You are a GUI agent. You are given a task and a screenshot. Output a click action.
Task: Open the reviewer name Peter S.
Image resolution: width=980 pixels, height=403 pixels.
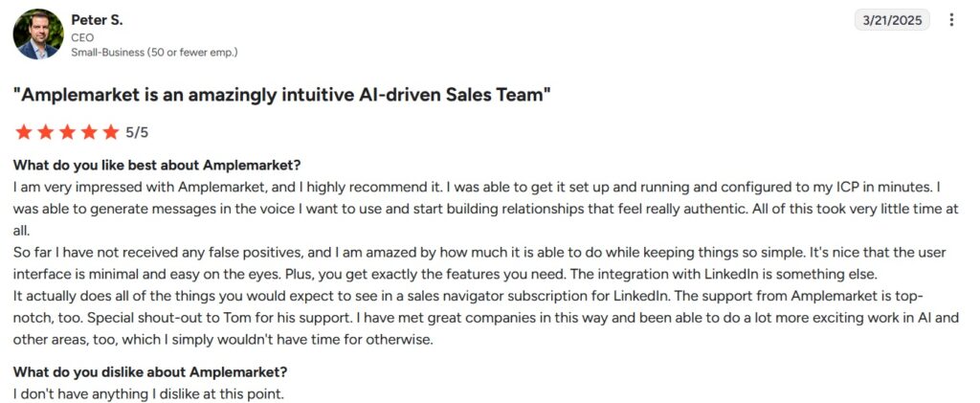97,20
